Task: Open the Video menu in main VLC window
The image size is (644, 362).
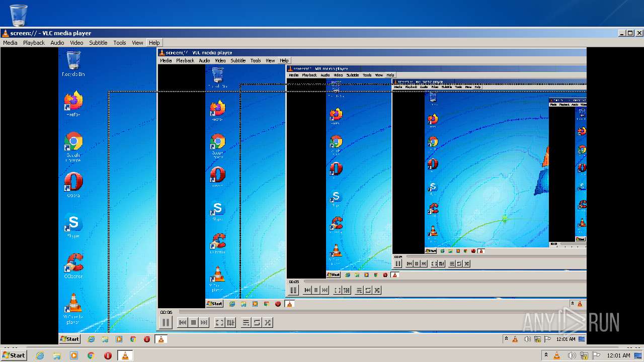Action: (x=76, y=43)
